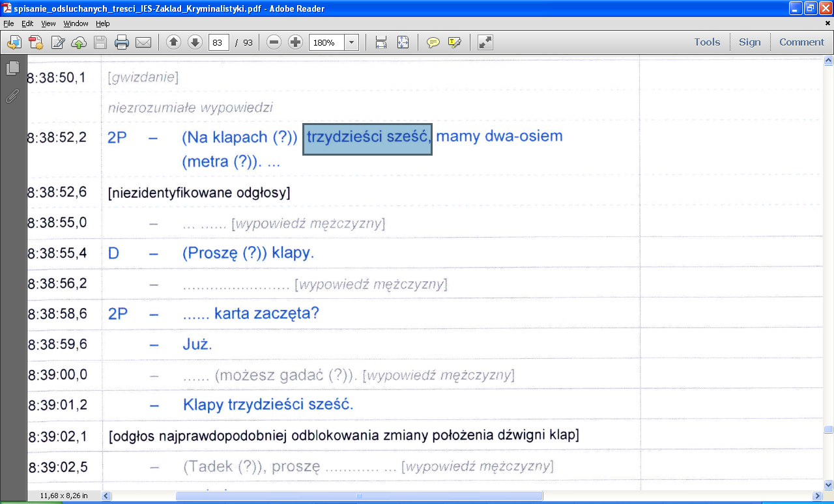Click '[niezidentyfikowane odgłosy]' line

tap(199, 193)
